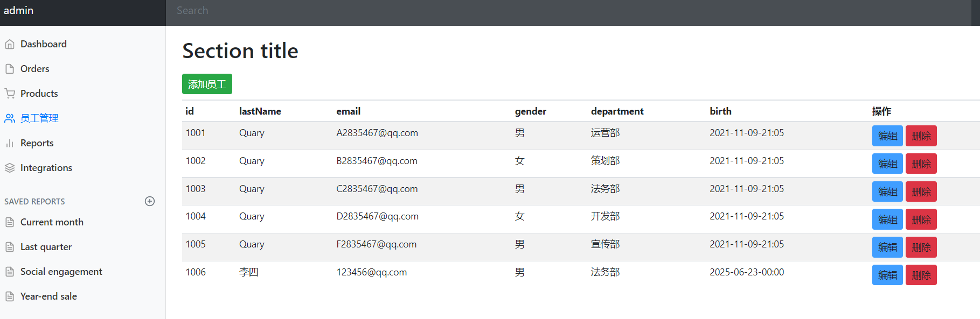Image resolution: width=980 pixels, height=319 pixels.
Task: Delete employee 1005 with 删除 button
Action: coord(921,247)
